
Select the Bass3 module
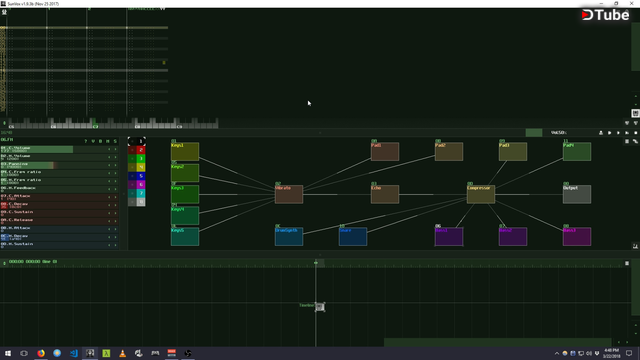pos(577,237)
